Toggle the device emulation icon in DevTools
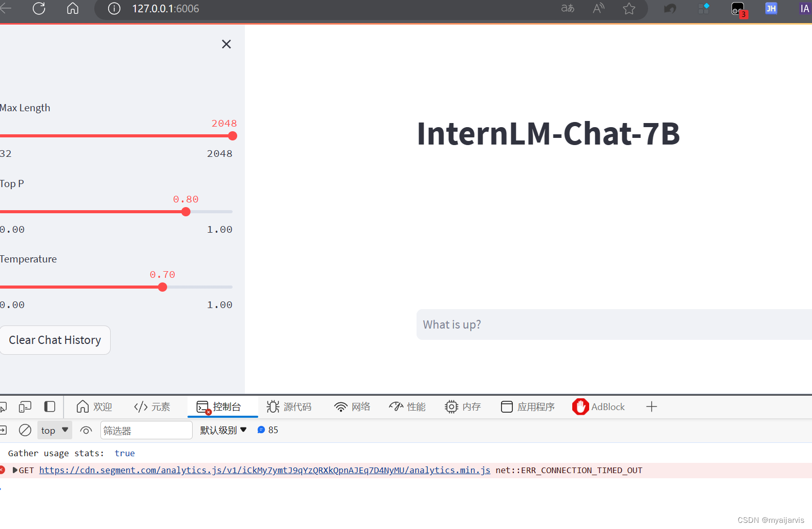The width and height of the screenshot is (812, 529). (x=25, y=407)
